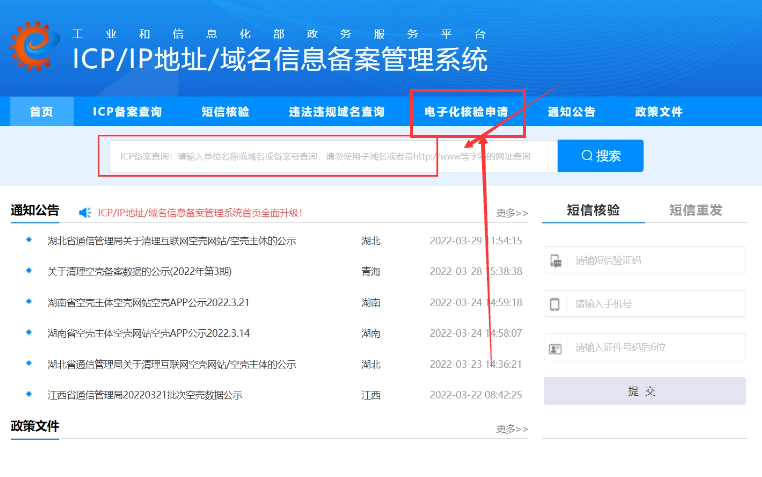
Task: Click the gear-shaped site logo
Action: (x=34, y=46)
